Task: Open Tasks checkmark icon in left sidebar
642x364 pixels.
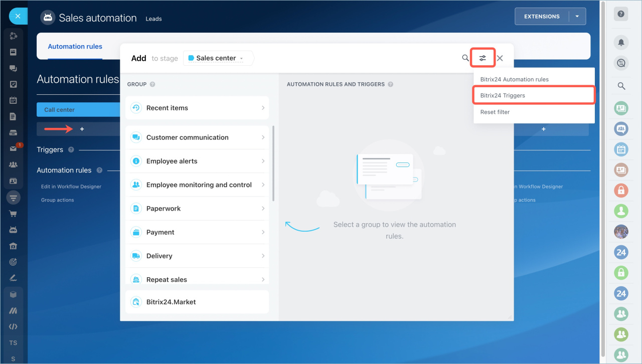Action: point(14,84)
